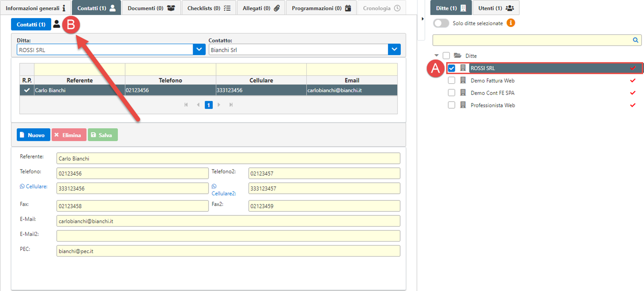Image resolution: width=644 pixels, height=291 pixels.
Task: Click red checkmark on Demo Cont FE SPA row
Action: (633, 93)
